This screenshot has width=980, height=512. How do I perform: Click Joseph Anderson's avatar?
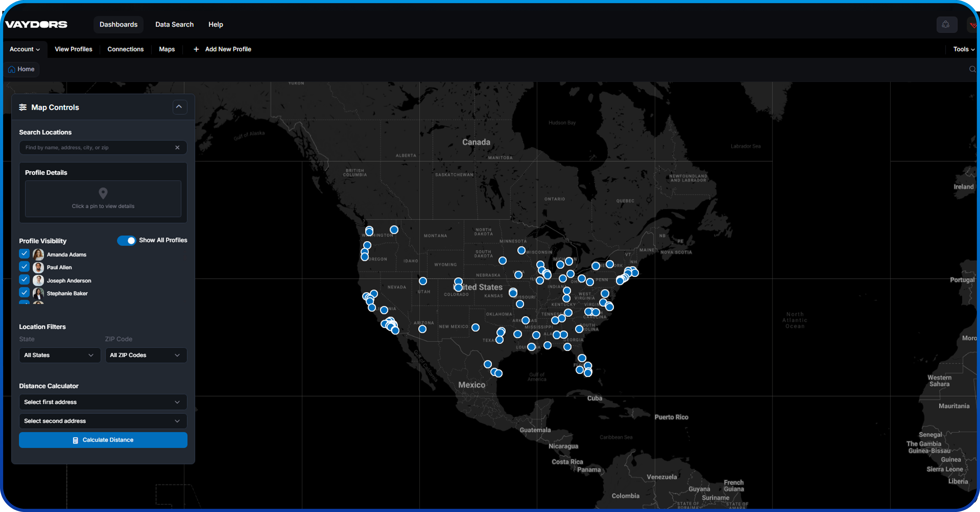coord(38,280)
